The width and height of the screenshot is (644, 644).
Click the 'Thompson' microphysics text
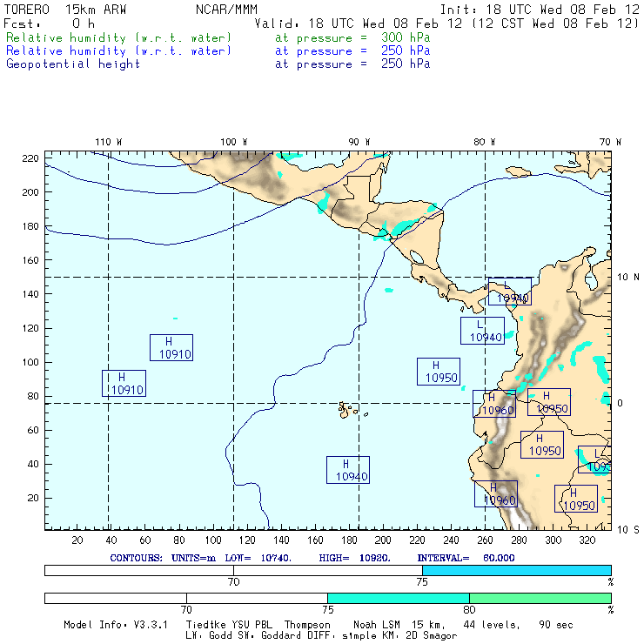307,625
